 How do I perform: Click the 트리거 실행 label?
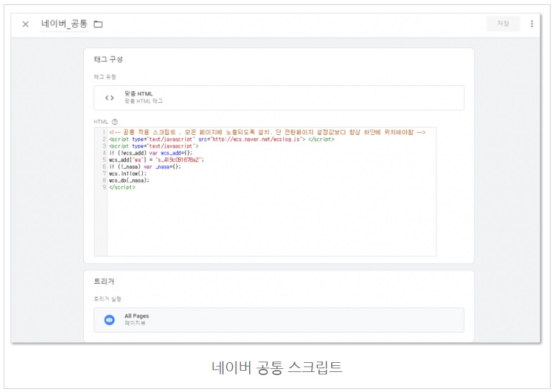coord(107,299)
